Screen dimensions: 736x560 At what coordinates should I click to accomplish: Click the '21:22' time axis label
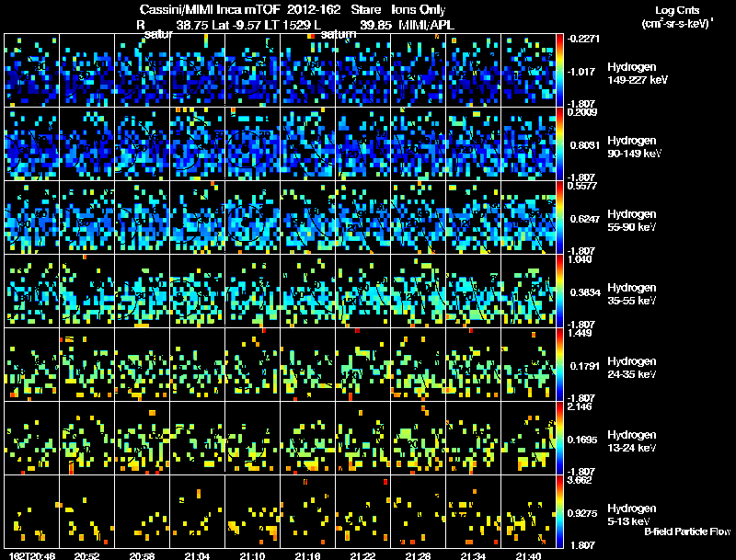tap(362, 556)
